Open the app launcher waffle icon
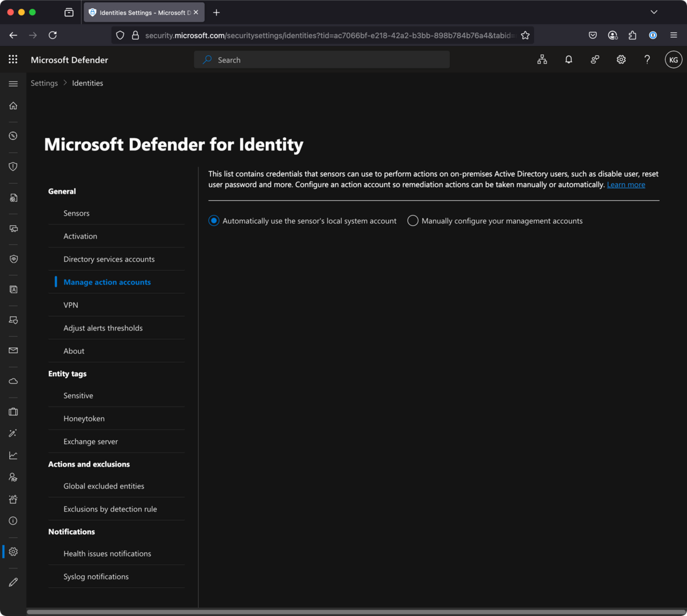This screenshot has height=616, width=687. (x=13, y=60)
